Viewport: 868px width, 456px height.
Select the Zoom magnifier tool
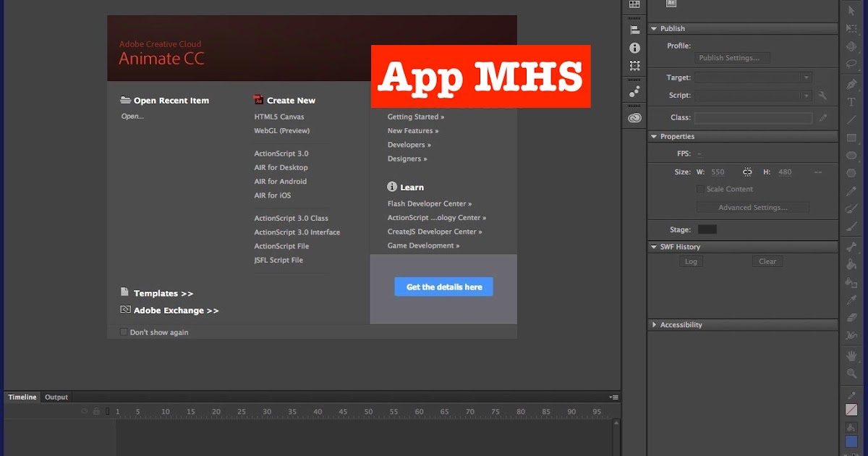(x=851, y=374)
